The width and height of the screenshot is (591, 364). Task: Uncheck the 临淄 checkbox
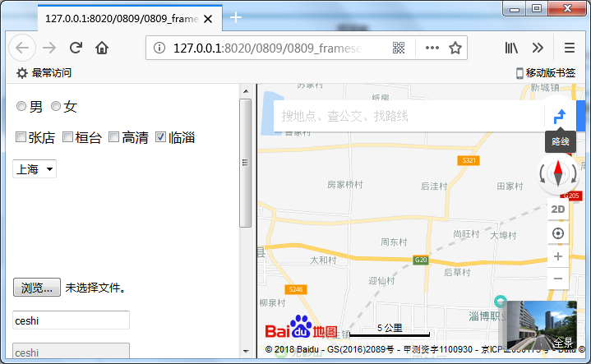click(x=160, y=136)
